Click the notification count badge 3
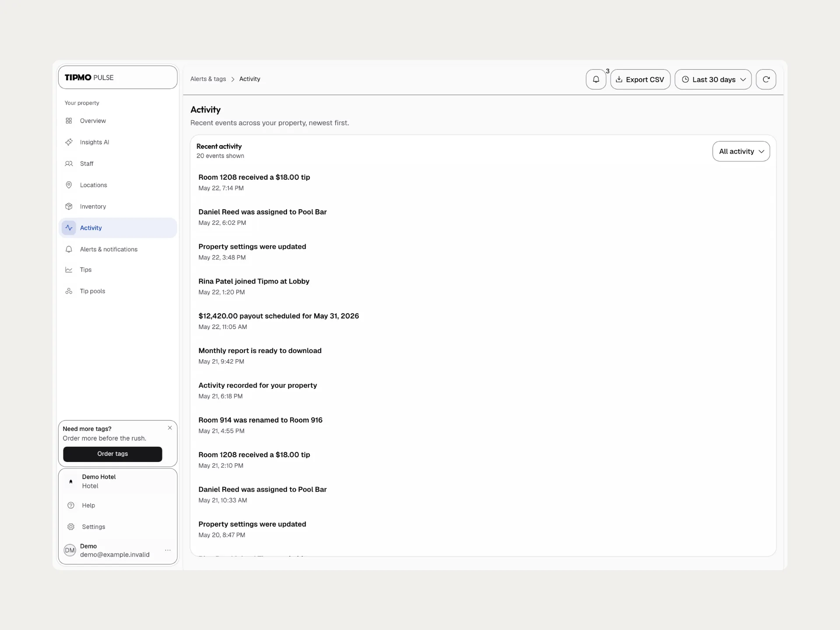Image resolution: width=840 pixels, height=630 pixels. tap(608, 71)
